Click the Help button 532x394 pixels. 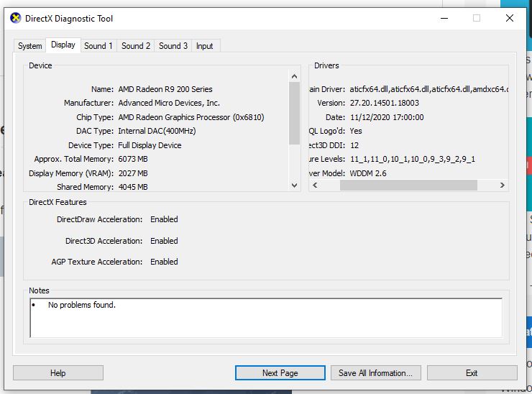click(58, 373)
